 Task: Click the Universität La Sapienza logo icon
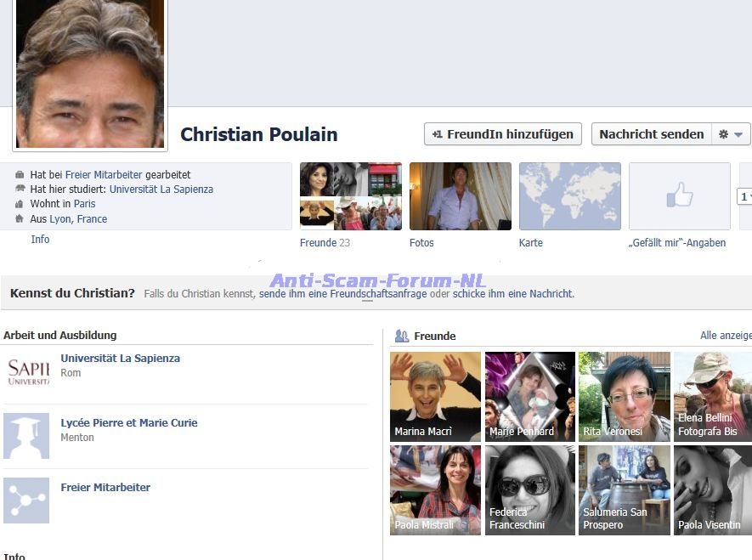(26, 371)
